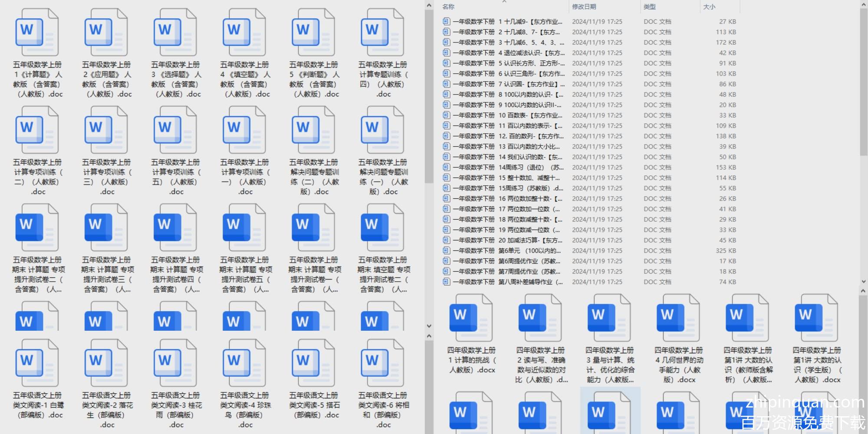This screenshot has width=868, height=434.
Task: Click list row 第八周补差辅导作业
Action: point(589,282)
